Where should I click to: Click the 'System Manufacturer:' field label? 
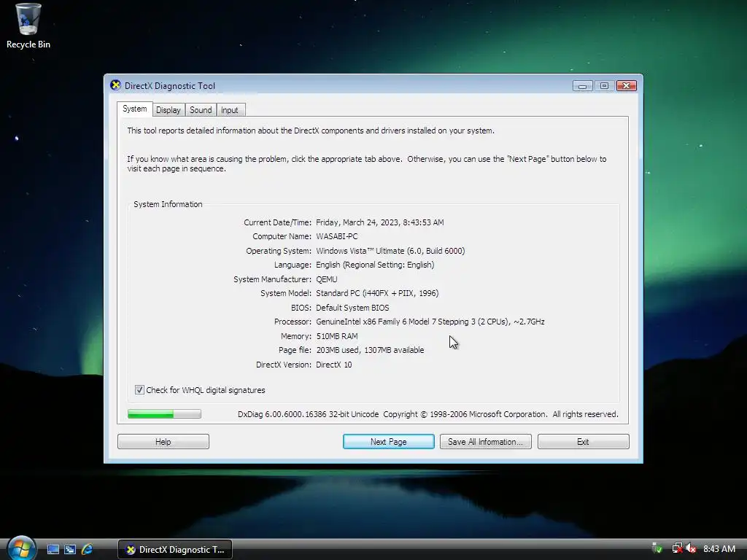[x=272, y=279]
